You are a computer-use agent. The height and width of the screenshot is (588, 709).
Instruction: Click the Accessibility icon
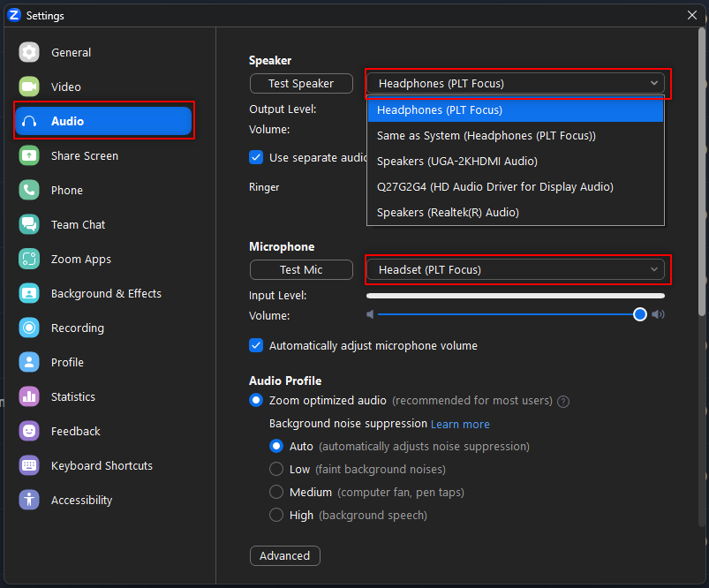coord(29,500)
